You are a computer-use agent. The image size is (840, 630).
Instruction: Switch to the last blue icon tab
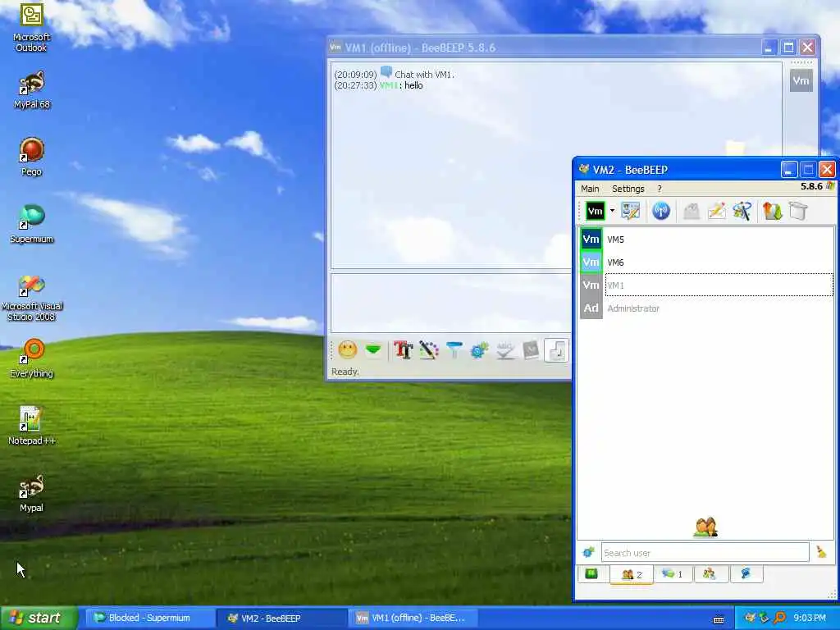(x=745, y=574)
